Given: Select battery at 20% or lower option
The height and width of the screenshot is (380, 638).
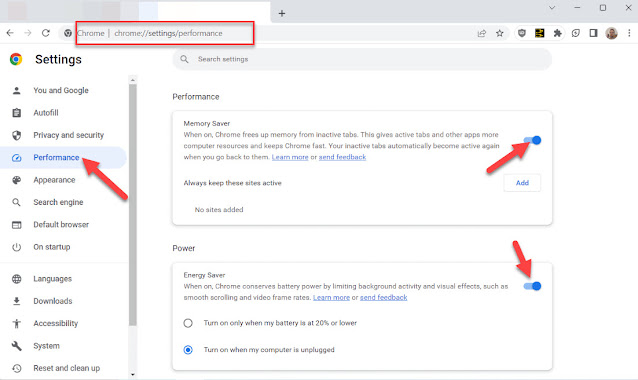Looking at the screenshot, I should click(188, 323).
